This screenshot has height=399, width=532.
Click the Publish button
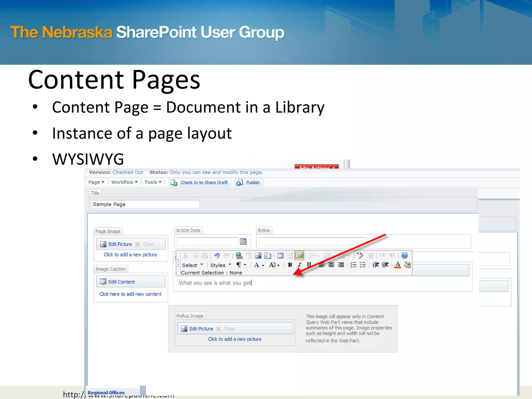249,183
